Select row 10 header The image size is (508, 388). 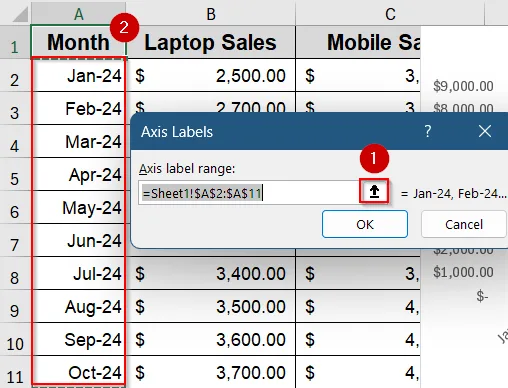tap(14, 339)
